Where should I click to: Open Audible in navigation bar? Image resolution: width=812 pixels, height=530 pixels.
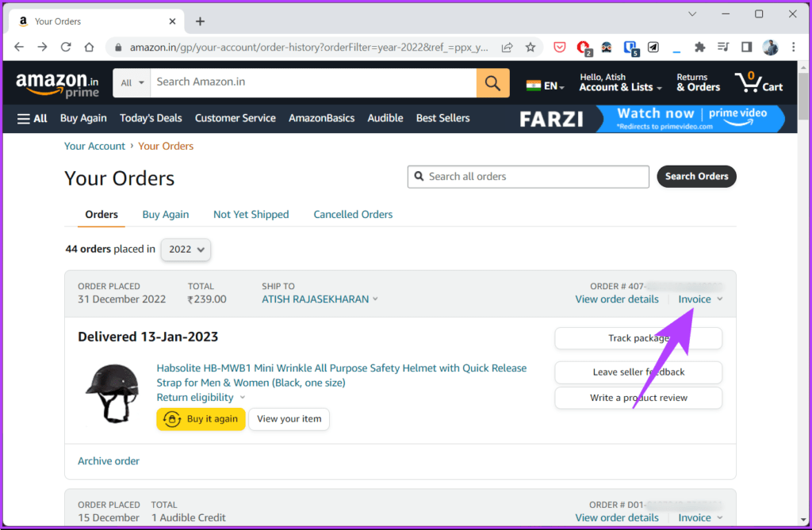tap(385, 119)
